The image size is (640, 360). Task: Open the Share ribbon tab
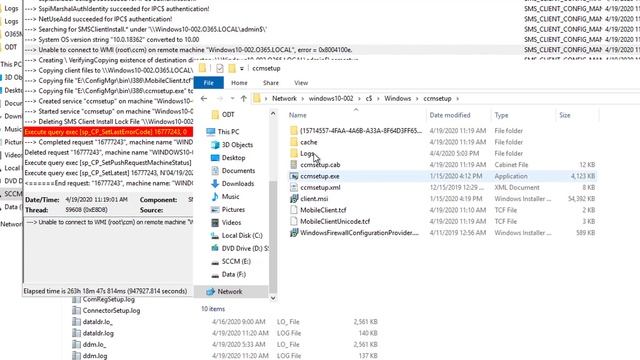tap(271, 83)
